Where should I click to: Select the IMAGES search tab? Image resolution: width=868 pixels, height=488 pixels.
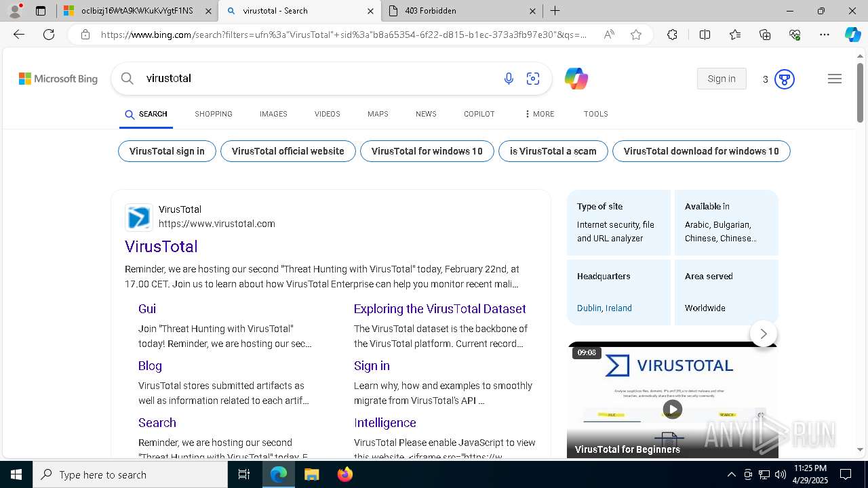click(x=273, y=114)
